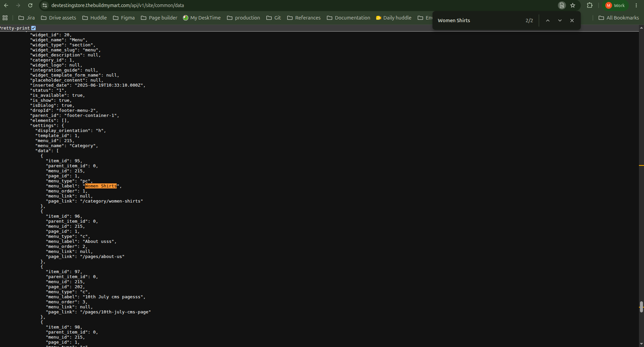Bookmark this page with the star icon
The height and width of the screenshot is (347, 644).
tap(573, 5)
